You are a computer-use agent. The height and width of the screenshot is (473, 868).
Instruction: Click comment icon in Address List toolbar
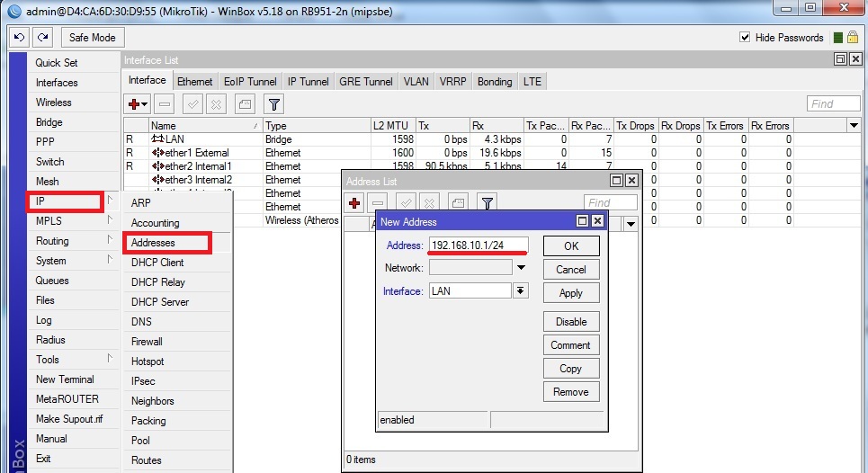coord(458,203)
